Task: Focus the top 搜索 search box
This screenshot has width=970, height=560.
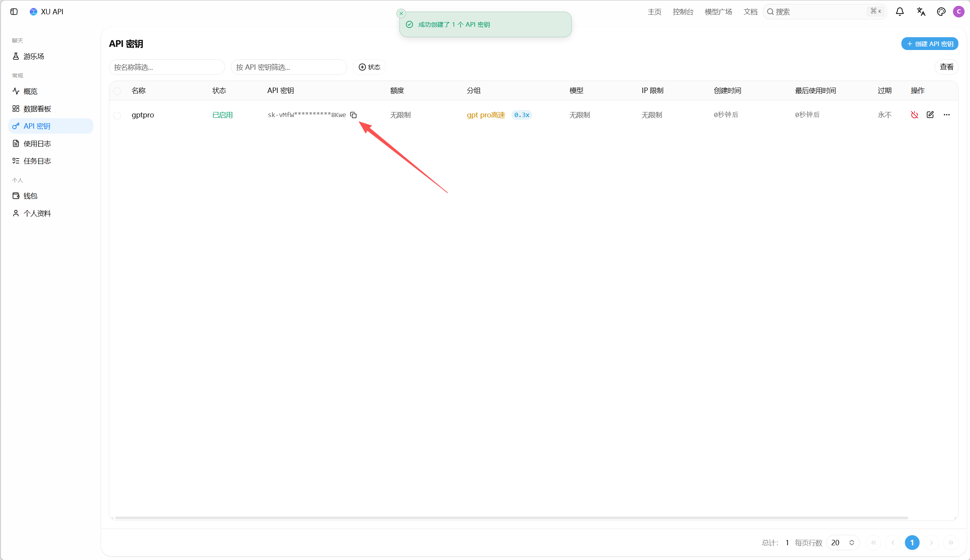Action: (825, 12)
